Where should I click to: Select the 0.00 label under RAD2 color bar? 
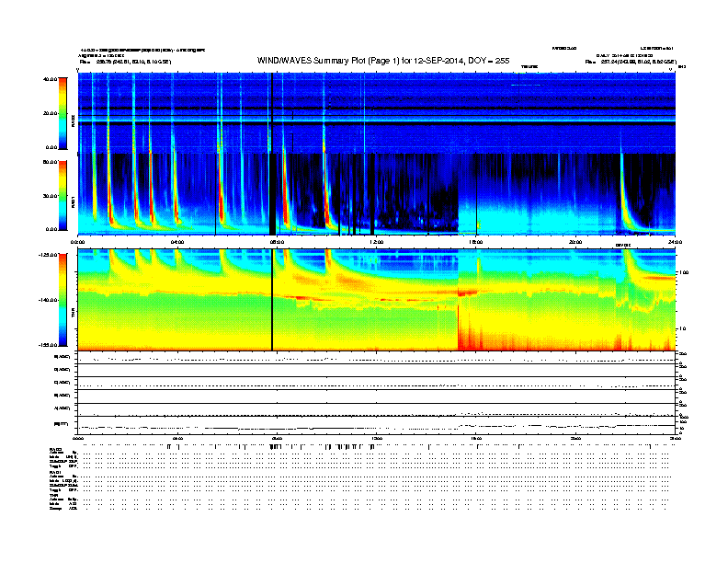point(51,147)
